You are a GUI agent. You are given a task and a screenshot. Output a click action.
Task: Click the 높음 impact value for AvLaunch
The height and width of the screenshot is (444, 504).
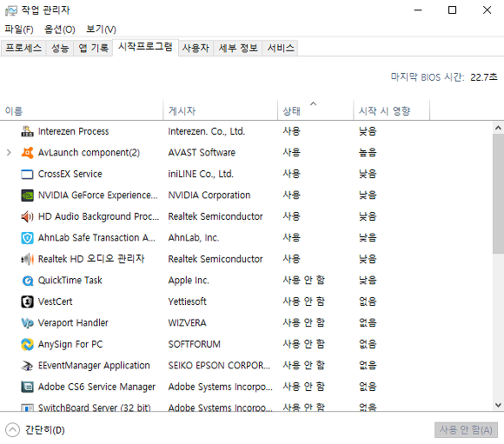pos(368,152)
